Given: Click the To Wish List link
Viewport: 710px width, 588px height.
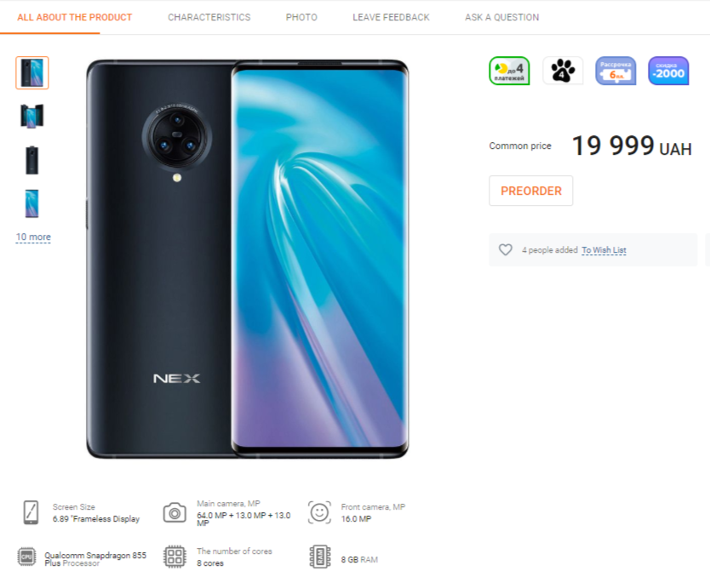Looking at the screenshot, I should pyautogui.click(x=604, y=250).
